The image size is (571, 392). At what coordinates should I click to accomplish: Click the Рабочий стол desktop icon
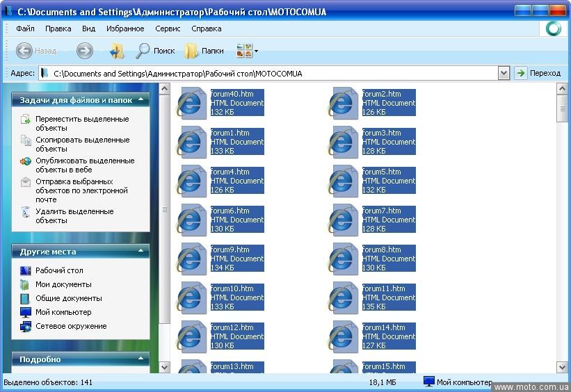pyautogui.click(x=26, y=270)
